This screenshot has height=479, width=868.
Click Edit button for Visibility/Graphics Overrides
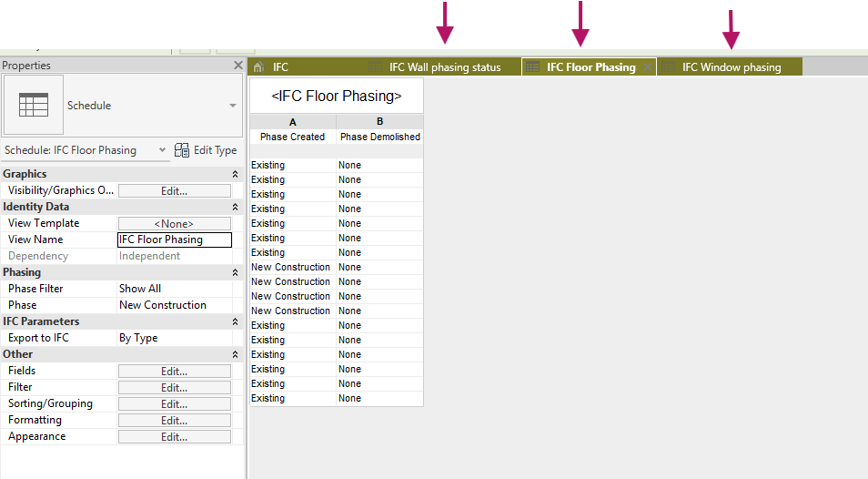click(174, 191)
